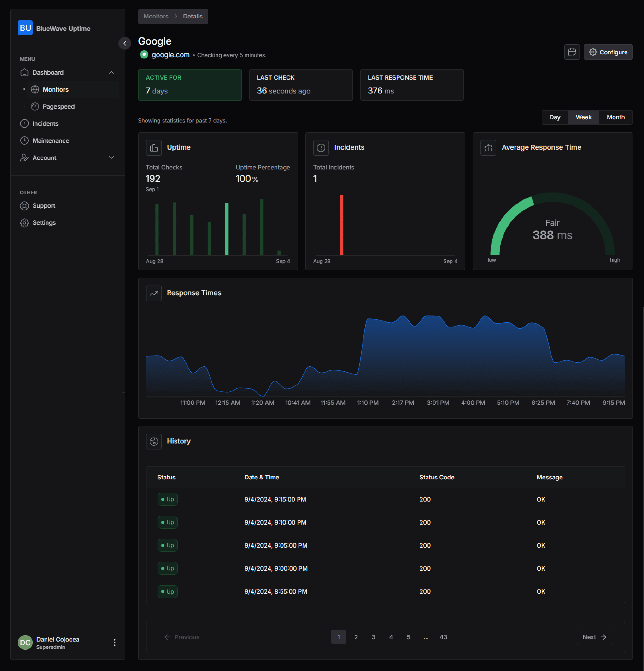
Task: Click Incidents in the sidebar
Action: 45,123
